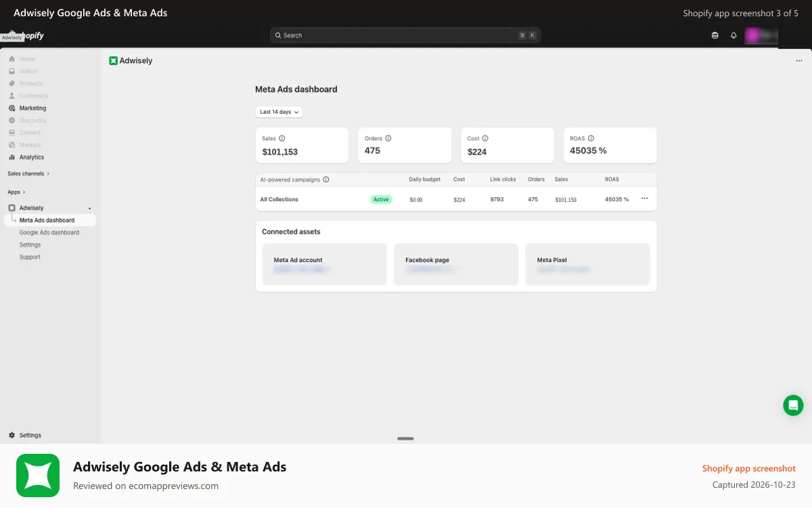The height and width of the screenshot is (508, 812).
Task: Open the store account avatar menu
Action: click(761, 35)
